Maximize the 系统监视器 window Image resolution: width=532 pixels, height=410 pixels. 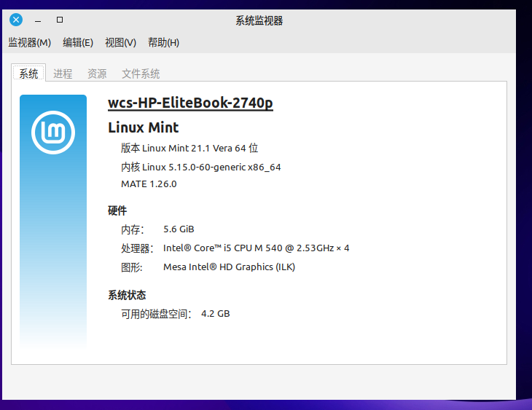60,20
